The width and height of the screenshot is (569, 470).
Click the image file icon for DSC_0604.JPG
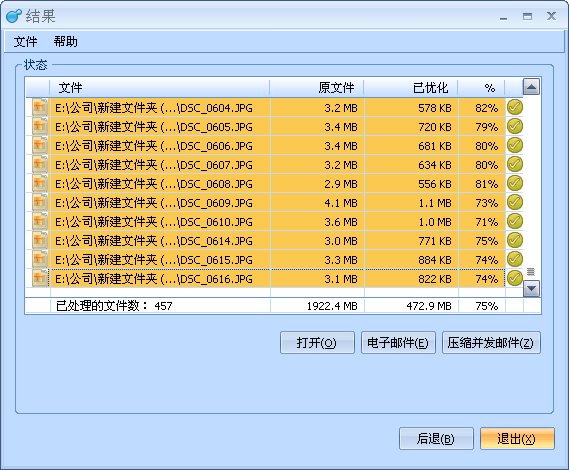point(40,107)
